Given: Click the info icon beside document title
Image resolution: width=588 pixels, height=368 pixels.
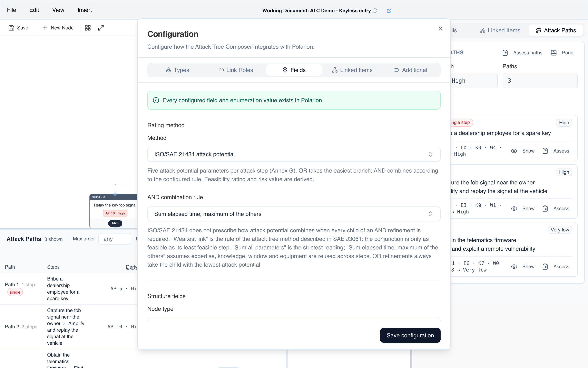Looking at the screenshot, I should pyautogui.click(x=375, y=10).
